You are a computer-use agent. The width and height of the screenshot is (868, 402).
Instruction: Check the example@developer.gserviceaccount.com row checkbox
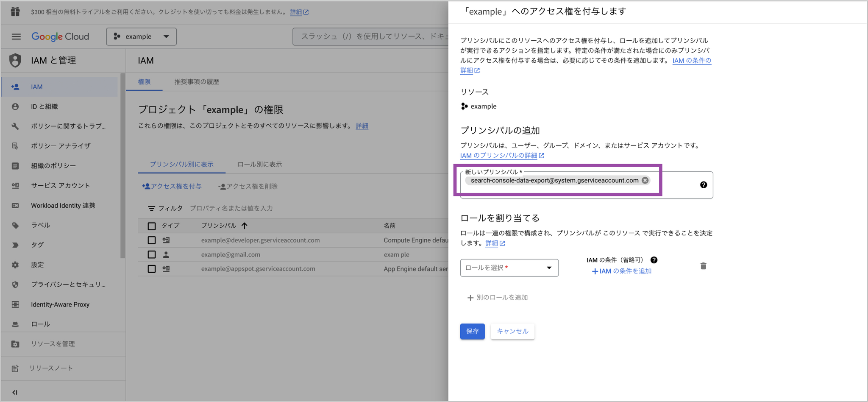[x=151, y=240]
